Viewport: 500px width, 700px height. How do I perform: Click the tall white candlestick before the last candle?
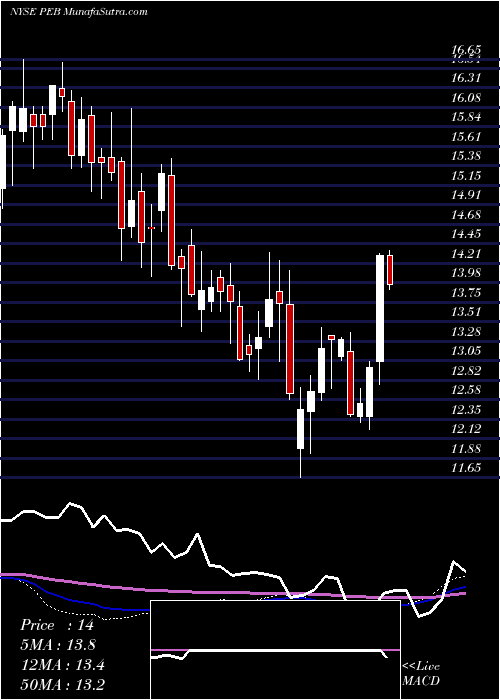(x=380, y=308)
